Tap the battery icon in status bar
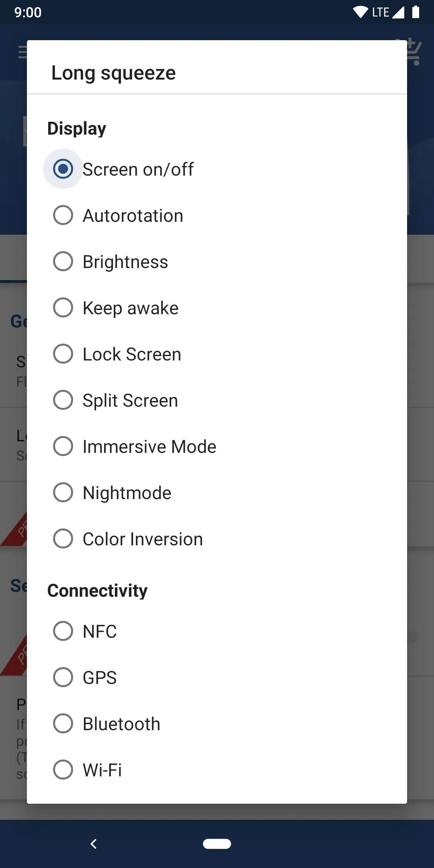This screenshot has width=434, height=868. tap(416, 12)
